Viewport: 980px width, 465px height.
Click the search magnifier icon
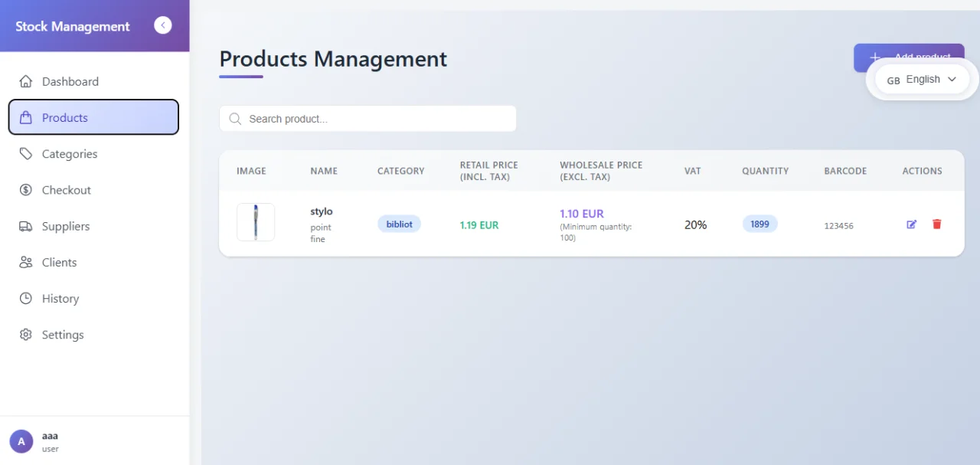235,119
